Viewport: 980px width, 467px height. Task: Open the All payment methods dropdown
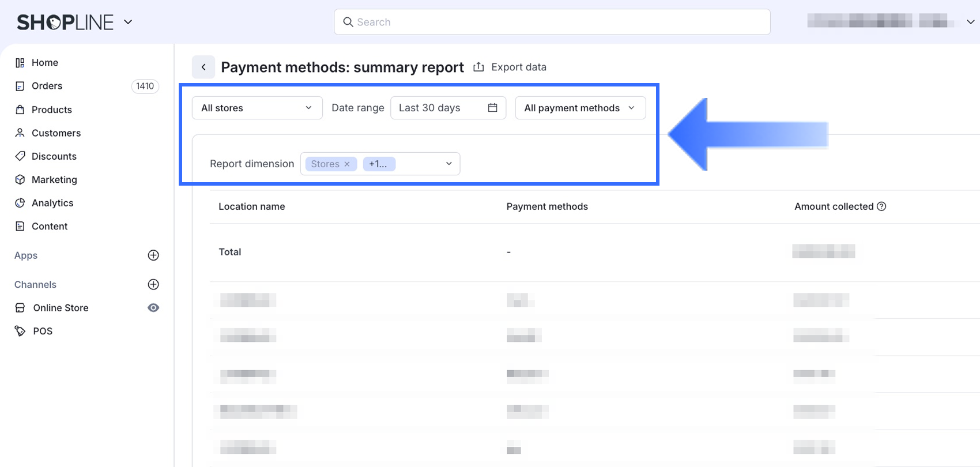click(x=580, y=108)
